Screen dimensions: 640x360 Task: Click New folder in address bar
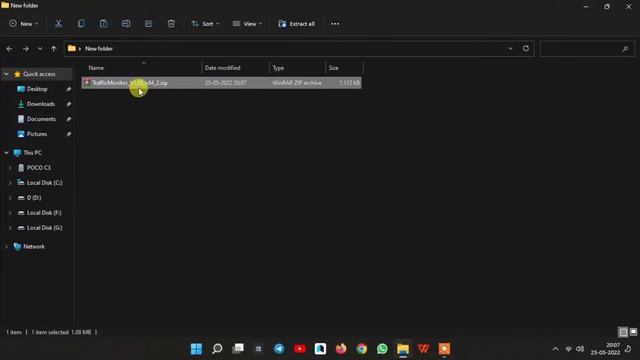click(x=99, y=49)
